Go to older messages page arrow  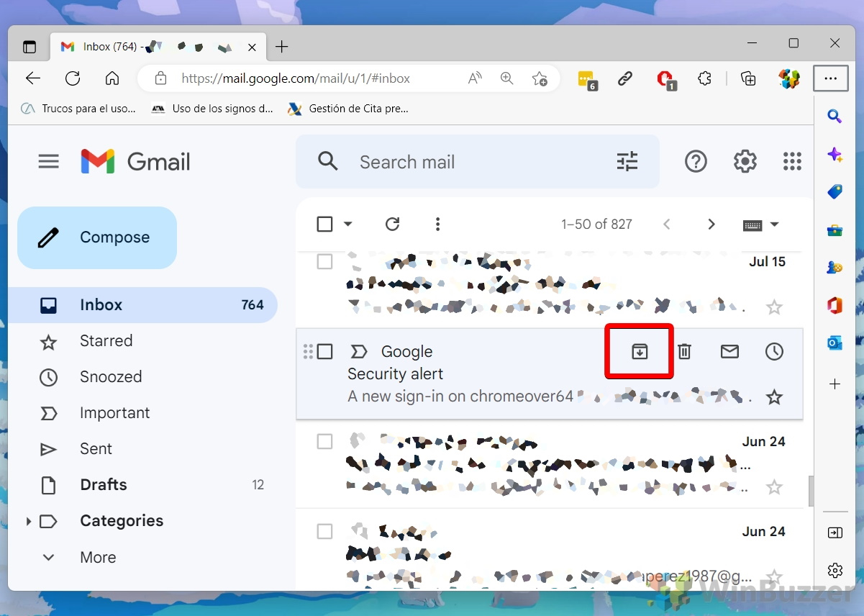[711, 224]
